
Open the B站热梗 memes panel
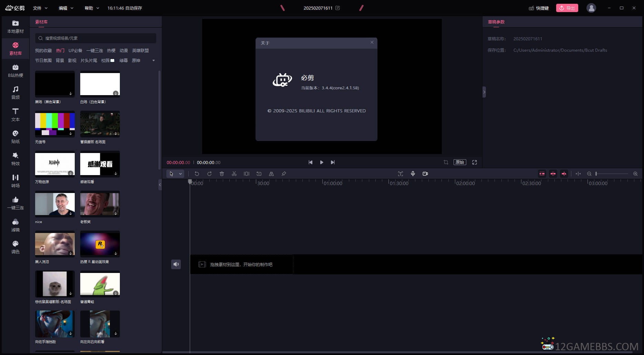[x=15, y=71]
